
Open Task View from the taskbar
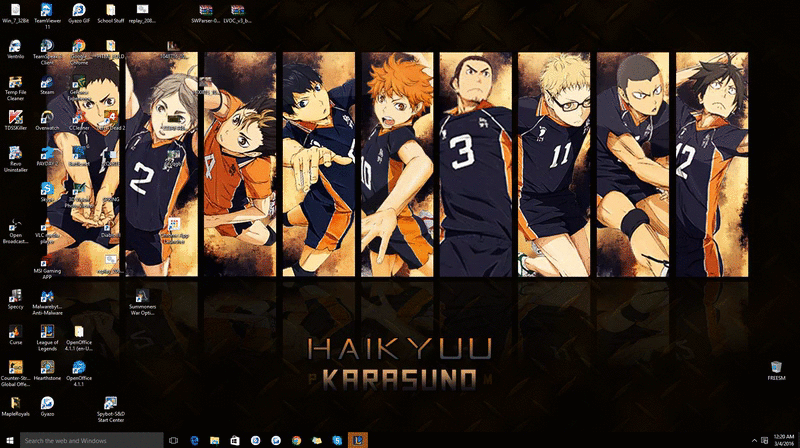[173, 440]
